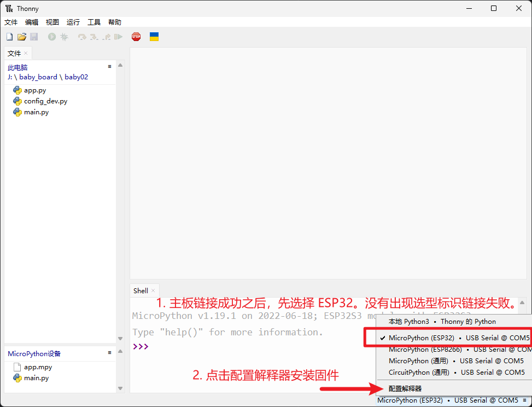
Task: Navigate to baby_board folder in path
Action: point(38,77)
